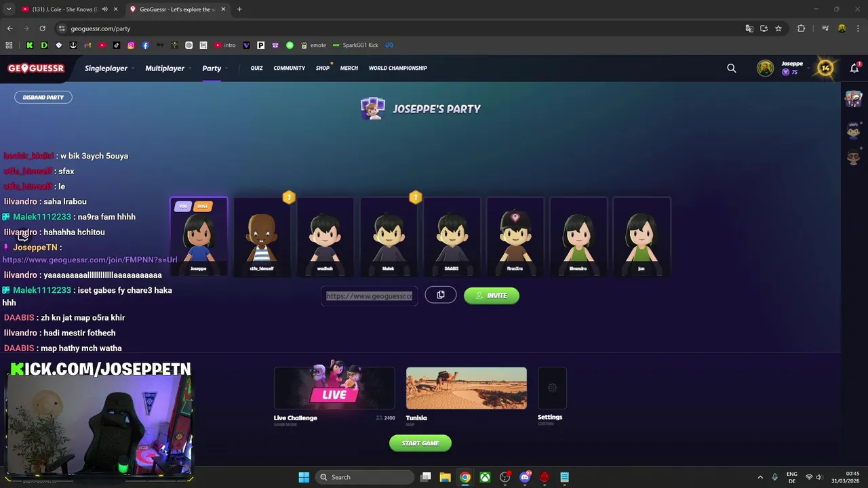Open the apps grid in bookmarks bar
Viewport: 868px width, 488px height.
[x=9, y=45]
